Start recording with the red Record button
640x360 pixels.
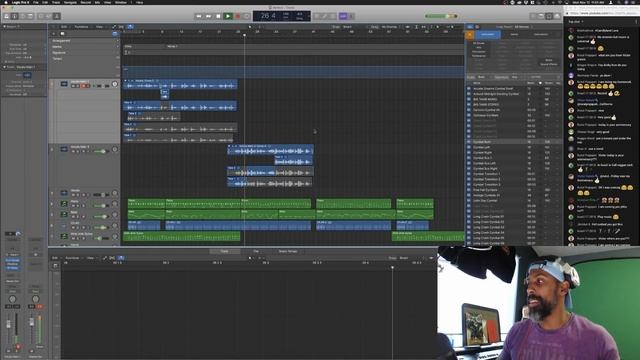pyautogui.click(x=238, y=16)
